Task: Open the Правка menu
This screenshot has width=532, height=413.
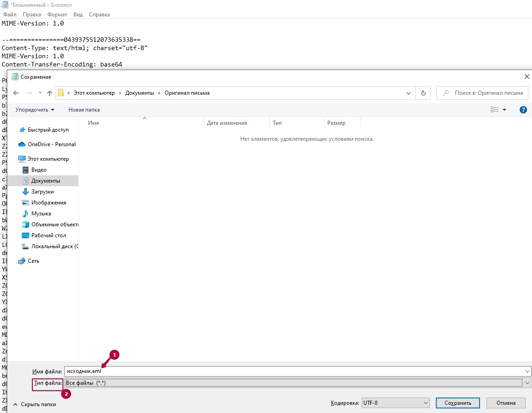Action: pyautogui.click(x=32, y=15)
